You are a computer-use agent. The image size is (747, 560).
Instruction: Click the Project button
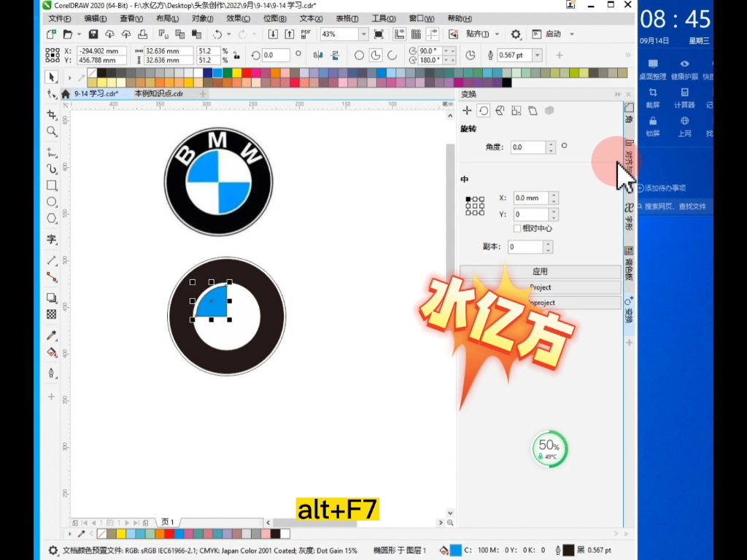pyautogui.click(x=540, y=287)
